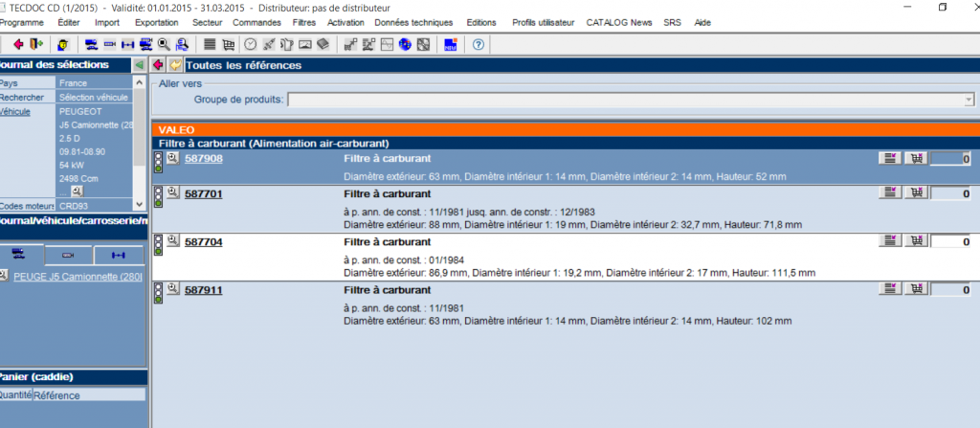980x428 pixels.
Task: Open article link 587908
Action: pos(204,159)
